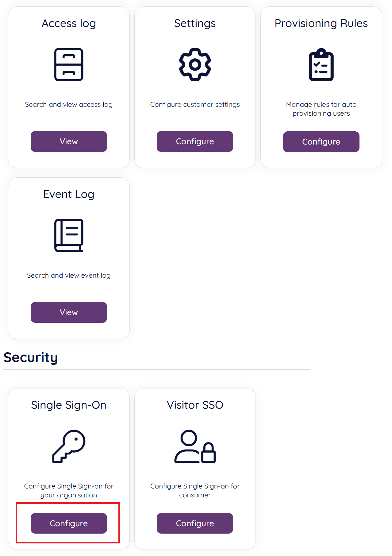Click the Security section heading

point(31,357)
